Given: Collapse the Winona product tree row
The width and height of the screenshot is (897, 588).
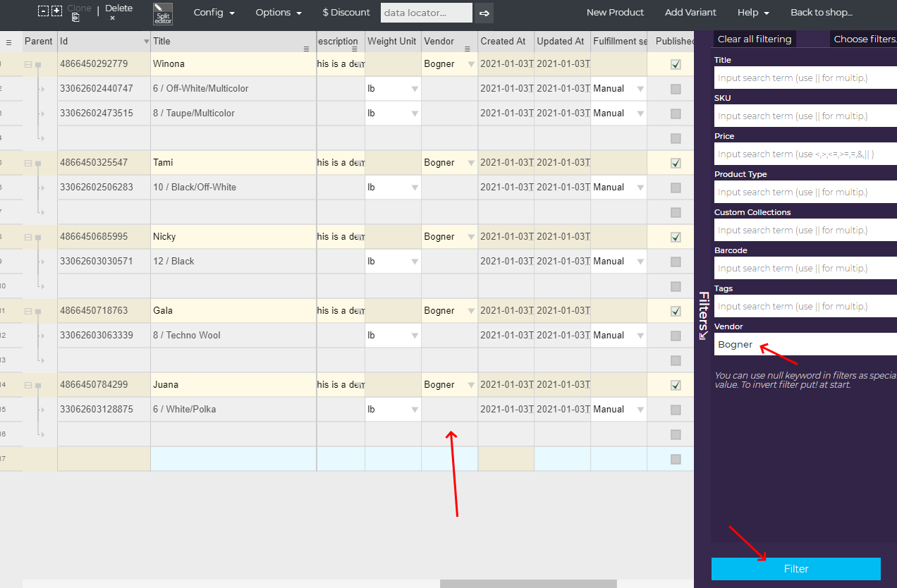Looking at the screenshot, I should point(28,65).
